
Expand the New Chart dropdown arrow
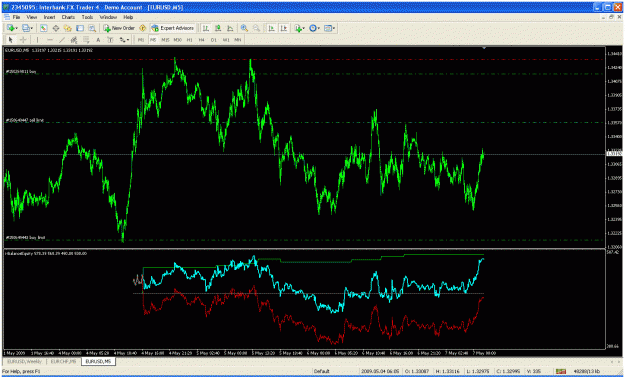[16, 28]
